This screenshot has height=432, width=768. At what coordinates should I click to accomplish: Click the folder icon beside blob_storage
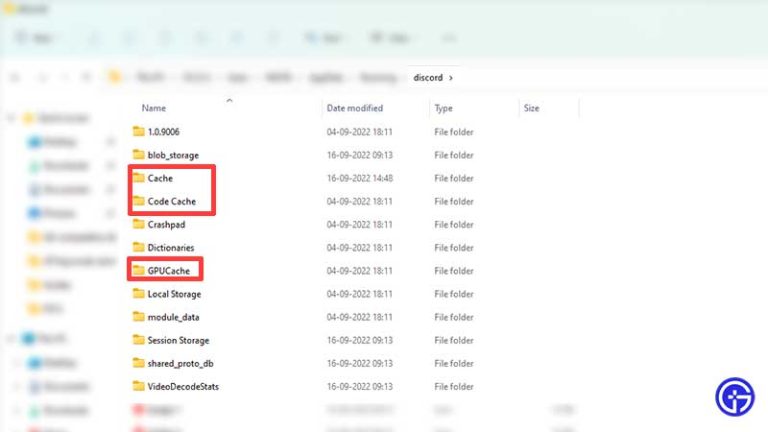coord(139,154)
